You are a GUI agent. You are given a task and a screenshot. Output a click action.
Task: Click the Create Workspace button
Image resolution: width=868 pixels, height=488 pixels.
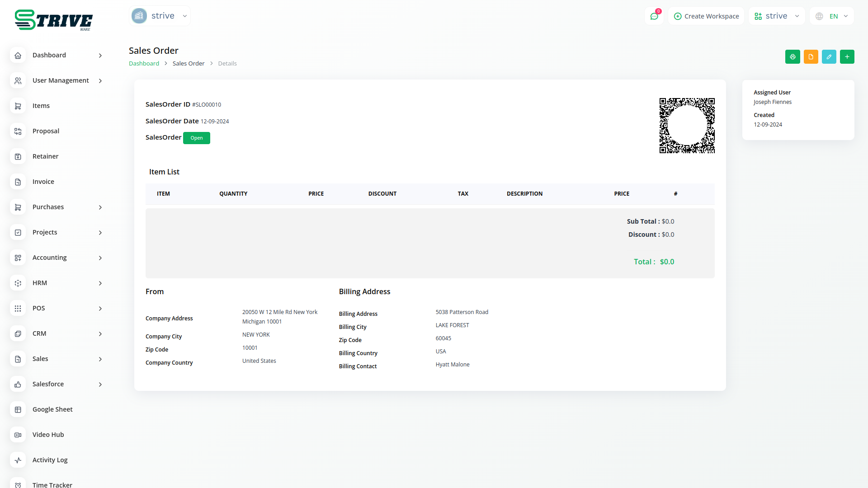click(x=706, y=16)
